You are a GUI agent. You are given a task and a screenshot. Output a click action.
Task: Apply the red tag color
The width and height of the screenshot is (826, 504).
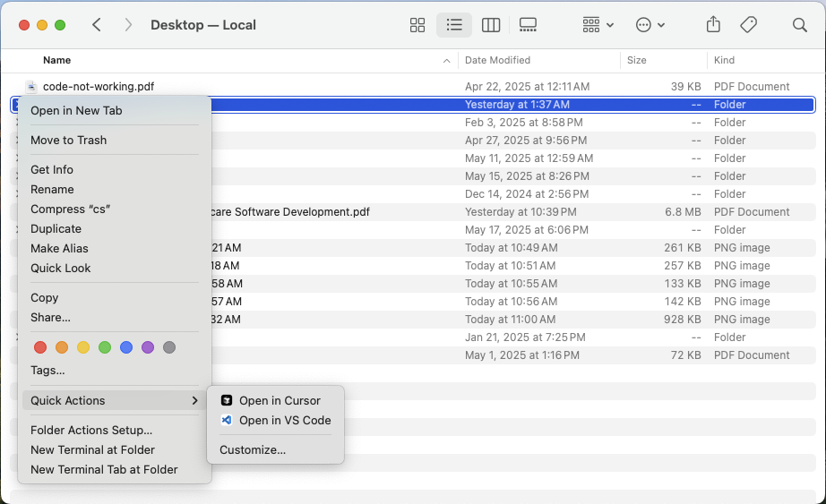pyautogui.click(x=40, y=347)
